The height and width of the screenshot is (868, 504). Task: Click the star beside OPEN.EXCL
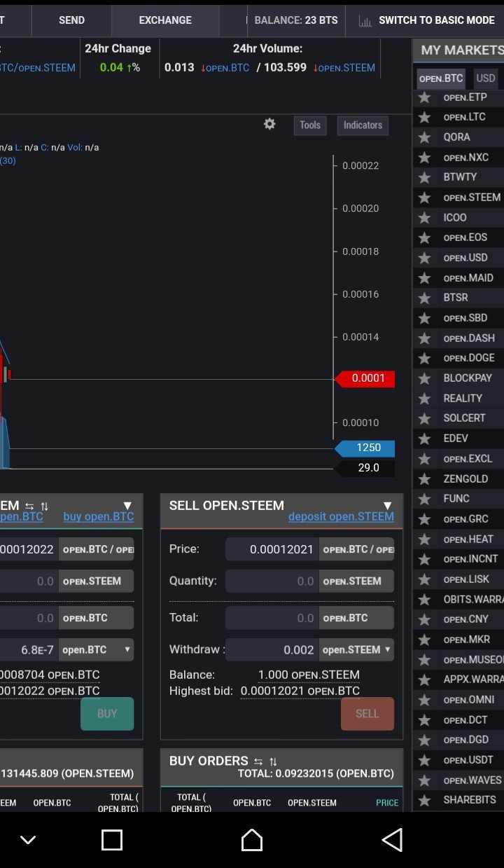pos(424,459)
